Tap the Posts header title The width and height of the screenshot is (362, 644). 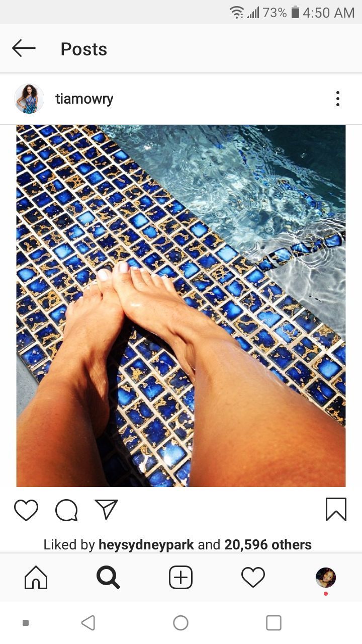(x=84, y=49)
